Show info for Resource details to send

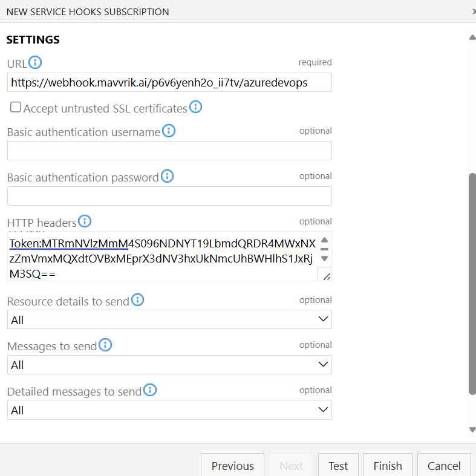click(x=138, y=300)
